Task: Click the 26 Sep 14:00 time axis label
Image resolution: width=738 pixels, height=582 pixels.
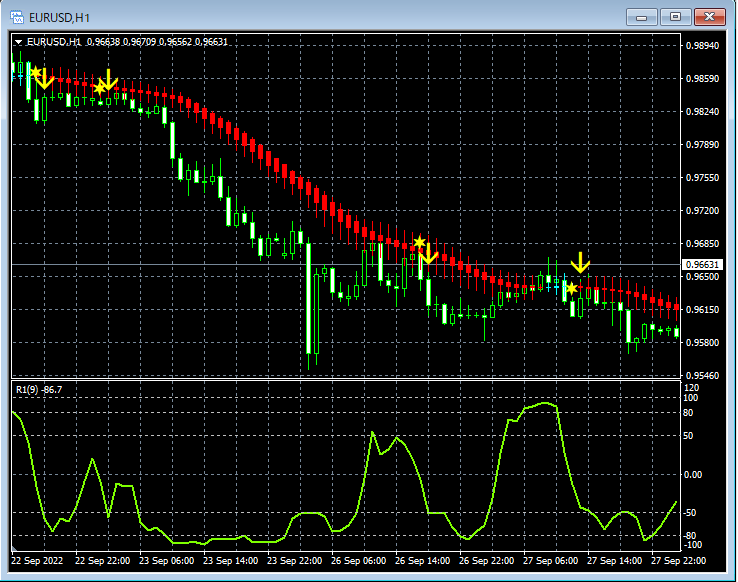Action: point(423,561)
